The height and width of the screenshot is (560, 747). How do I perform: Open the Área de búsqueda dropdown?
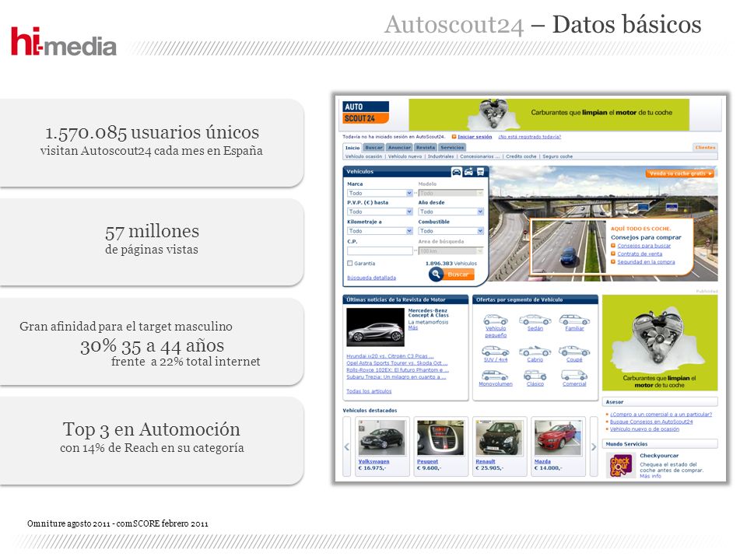pos(451,251)
